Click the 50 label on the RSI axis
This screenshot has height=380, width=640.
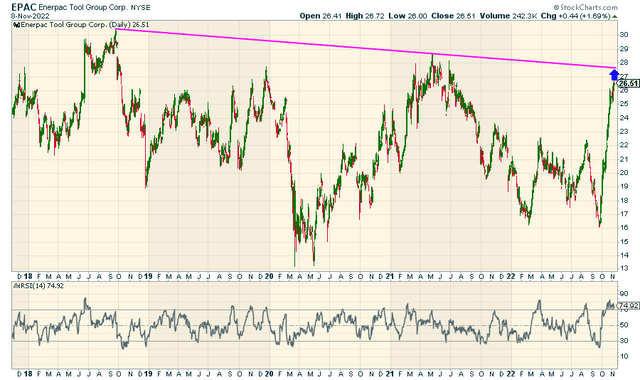click(624, 325)
